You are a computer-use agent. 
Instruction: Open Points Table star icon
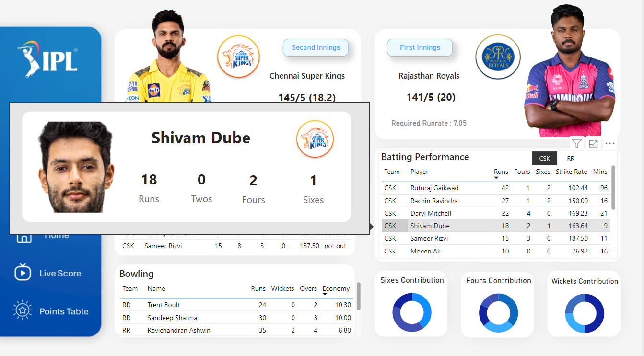[x=22, y=311]
